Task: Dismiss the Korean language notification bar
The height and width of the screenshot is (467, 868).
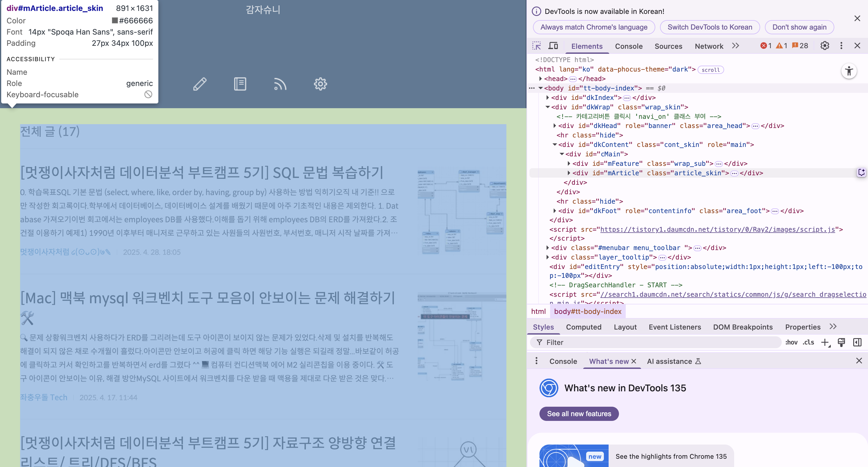Action: tap(857, 18)
